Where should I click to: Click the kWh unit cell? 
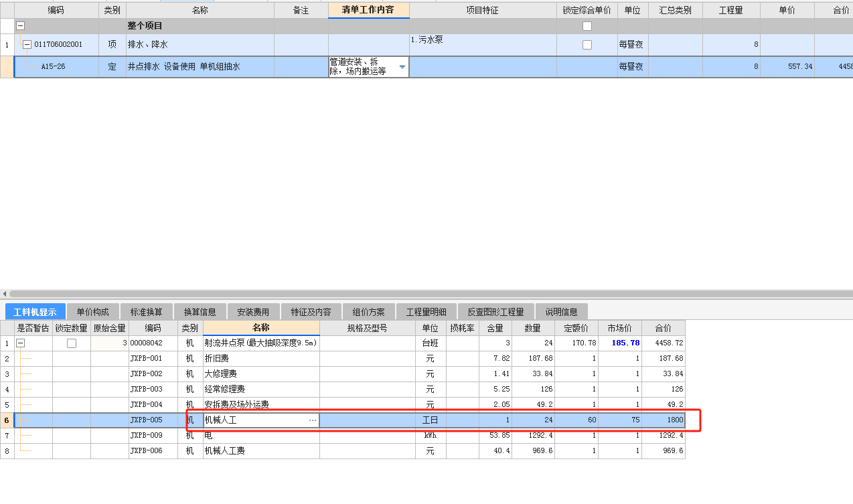430,436
